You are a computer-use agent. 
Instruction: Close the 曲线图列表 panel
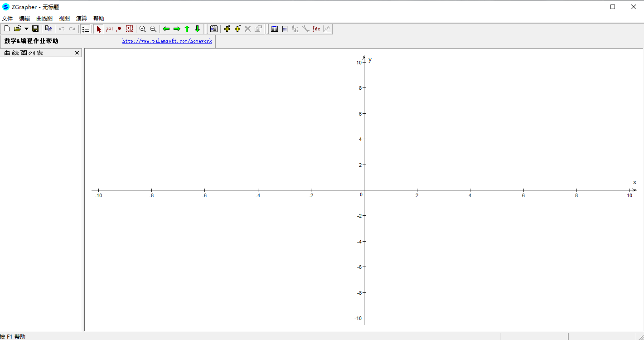click(x=77, y=53)
